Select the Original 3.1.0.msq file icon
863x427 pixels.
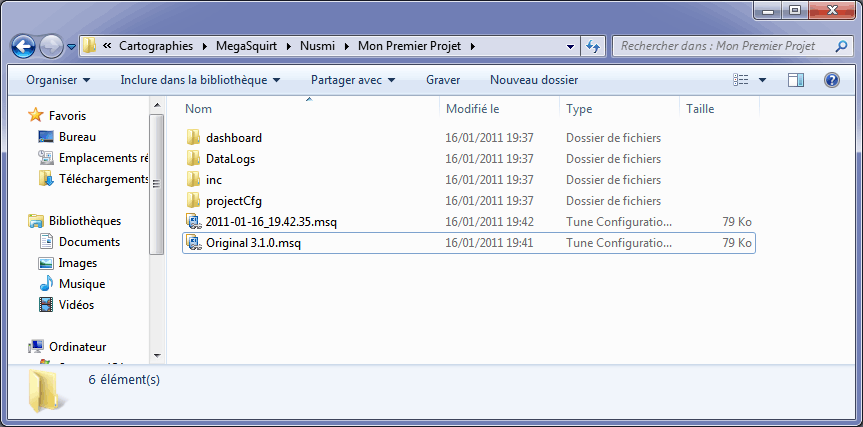click(194, 243)
